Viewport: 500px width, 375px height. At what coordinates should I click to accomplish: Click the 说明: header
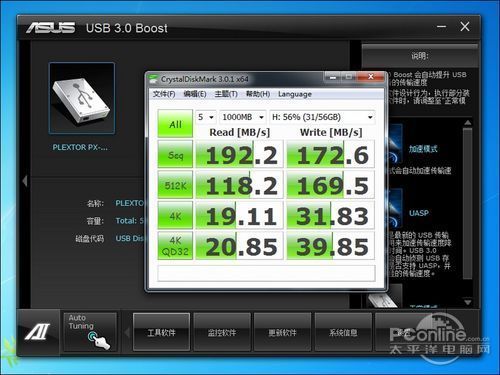pyautogui.click(x=420, y=56)
